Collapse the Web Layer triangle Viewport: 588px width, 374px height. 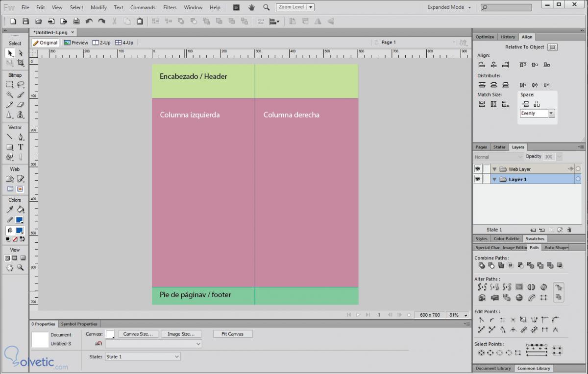pos(494,169)
